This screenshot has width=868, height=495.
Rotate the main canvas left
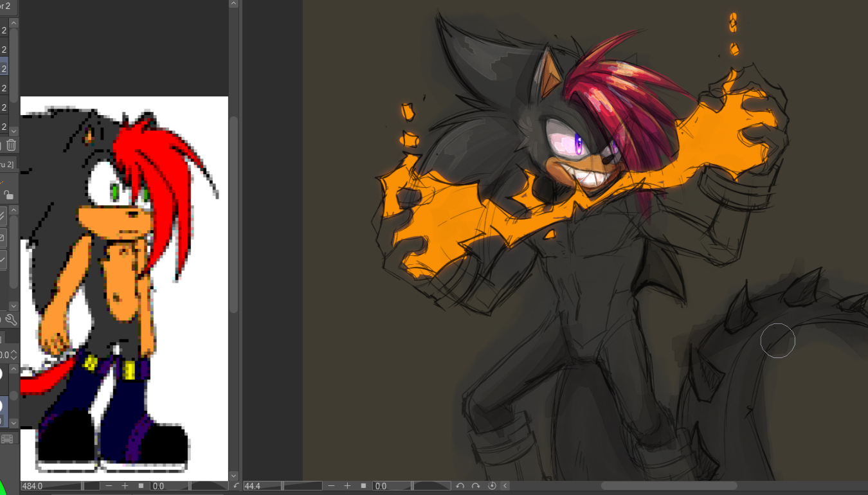(460, 486)
